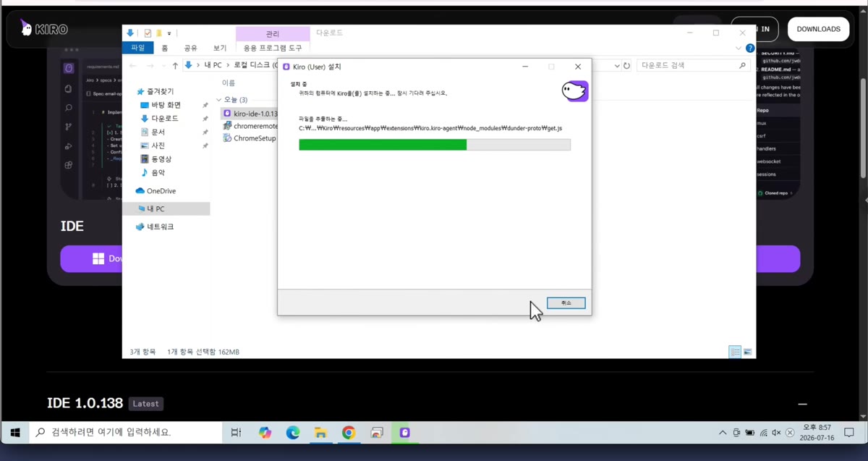Open the Kiro installer icon on the taskbar
Image resolution: width=868 pixels, height=461 pixels.
point(405,433)
